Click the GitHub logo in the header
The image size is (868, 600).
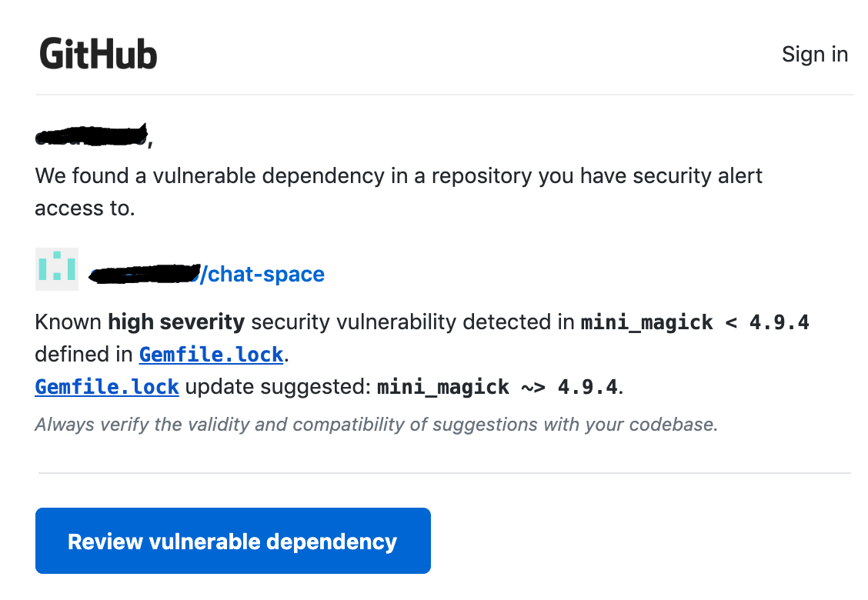click(x=98, y=54)
